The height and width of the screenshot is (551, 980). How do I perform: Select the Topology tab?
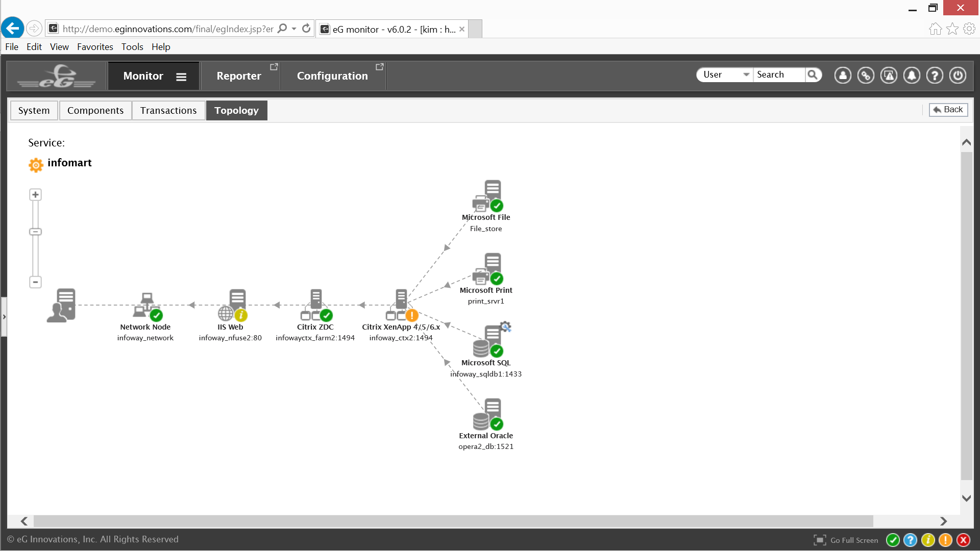point(236,110)
